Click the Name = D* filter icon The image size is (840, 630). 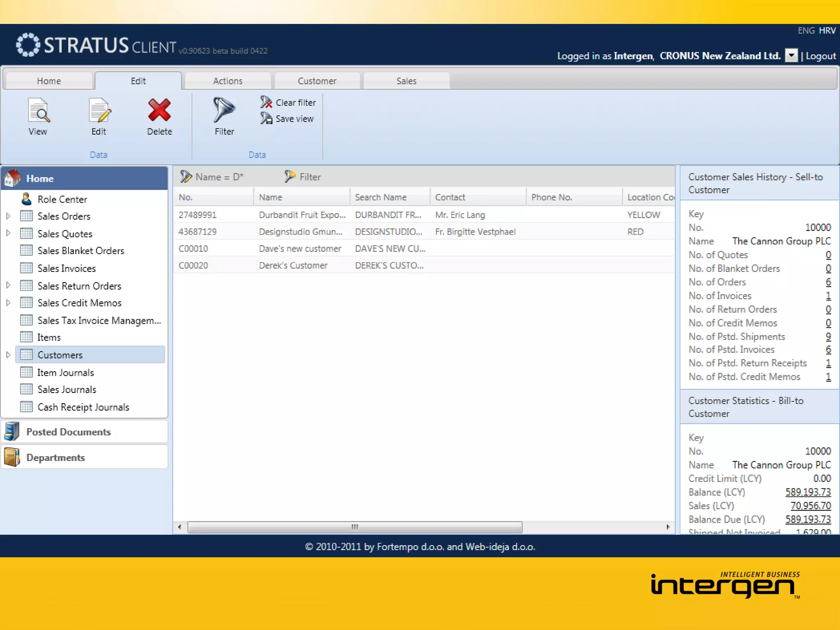click(x=186, y=177)
